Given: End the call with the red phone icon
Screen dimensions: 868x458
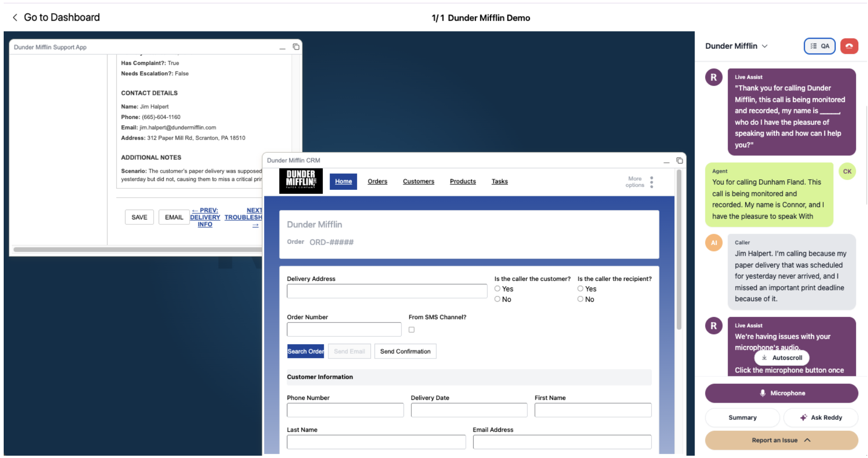Looking at the screenshot, I should pos(850,46).
